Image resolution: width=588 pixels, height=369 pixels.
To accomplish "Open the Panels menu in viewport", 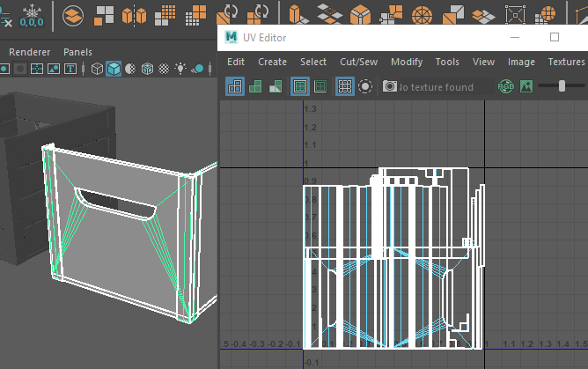I will 77,52.
